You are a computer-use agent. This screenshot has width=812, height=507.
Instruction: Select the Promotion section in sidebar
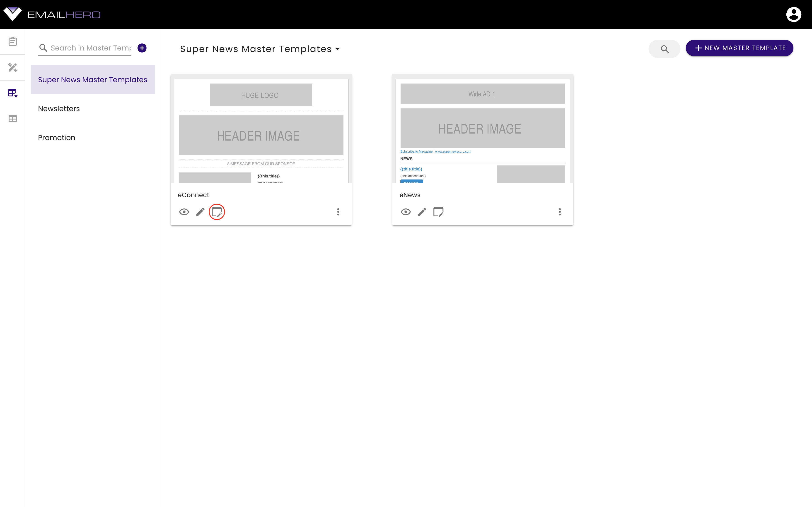point(57,137)
